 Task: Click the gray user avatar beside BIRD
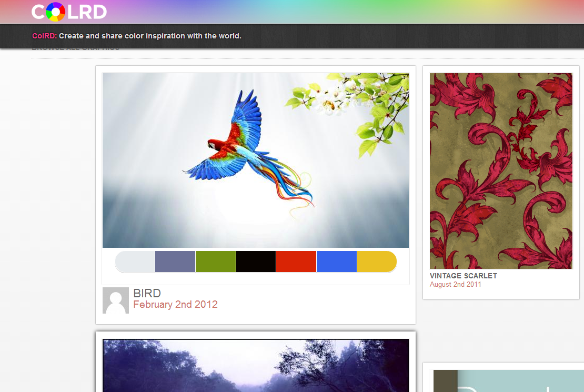[x=116, y=300]
